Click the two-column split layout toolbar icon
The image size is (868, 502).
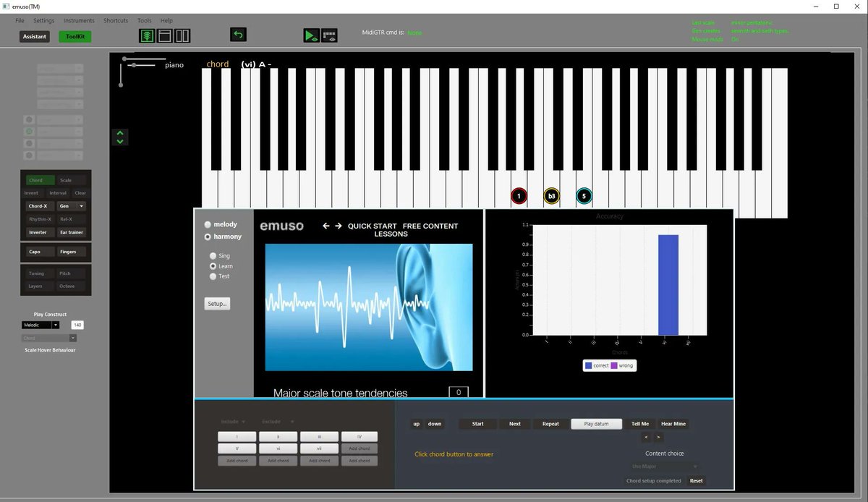click(182, 35)
